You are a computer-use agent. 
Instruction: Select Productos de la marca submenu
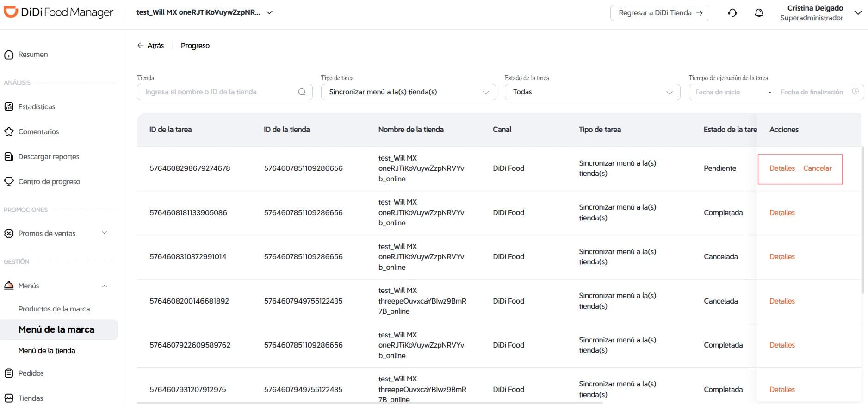point(54,309)
